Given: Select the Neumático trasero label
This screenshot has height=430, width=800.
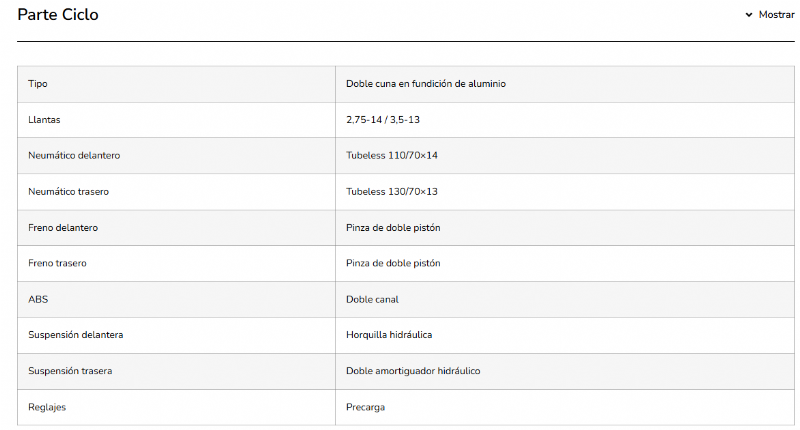Looking at the screenshot, I should pyautogui.click(x=69, y=192).
